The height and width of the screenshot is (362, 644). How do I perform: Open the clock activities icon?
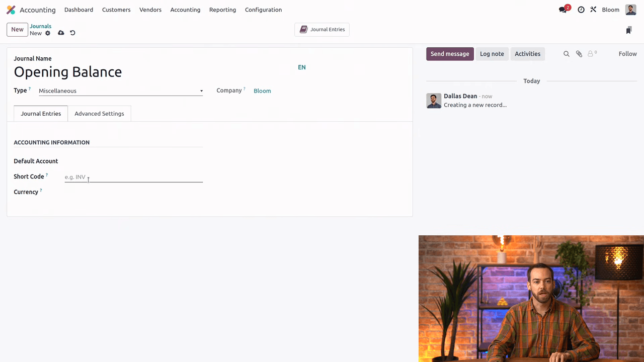click(581, 10)
